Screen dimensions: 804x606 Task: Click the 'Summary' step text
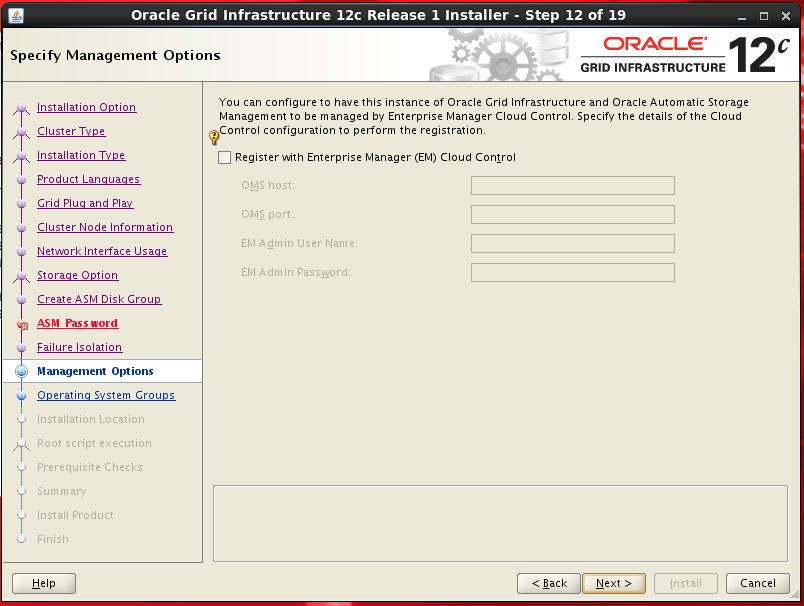62,491
